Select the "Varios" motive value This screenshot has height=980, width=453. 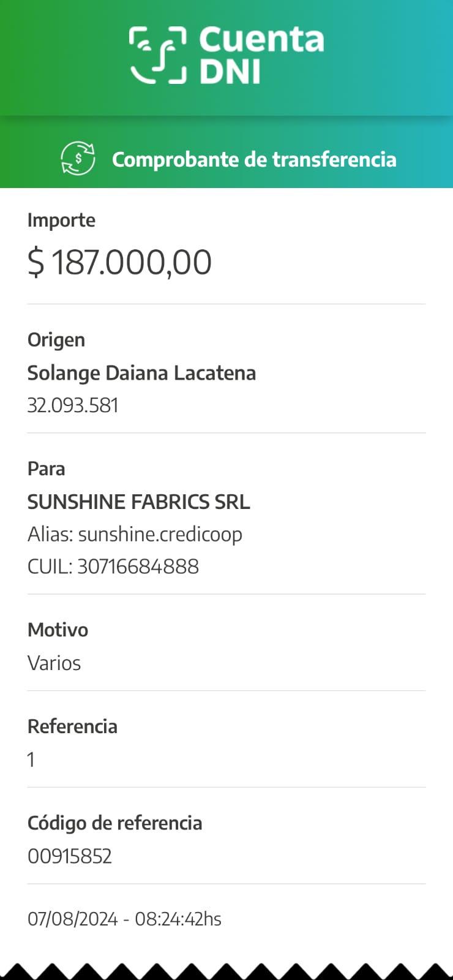click(x=54, y=663)
